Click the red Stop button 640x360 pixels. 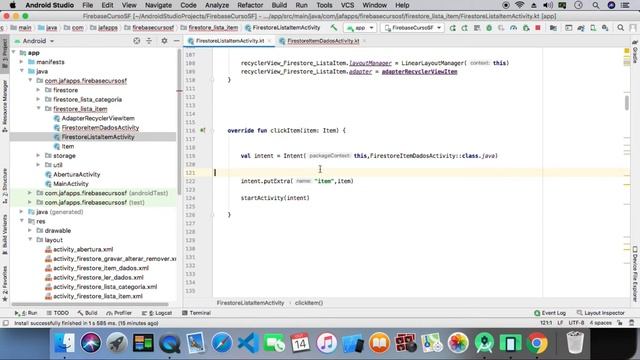click(x=538, y=28)
